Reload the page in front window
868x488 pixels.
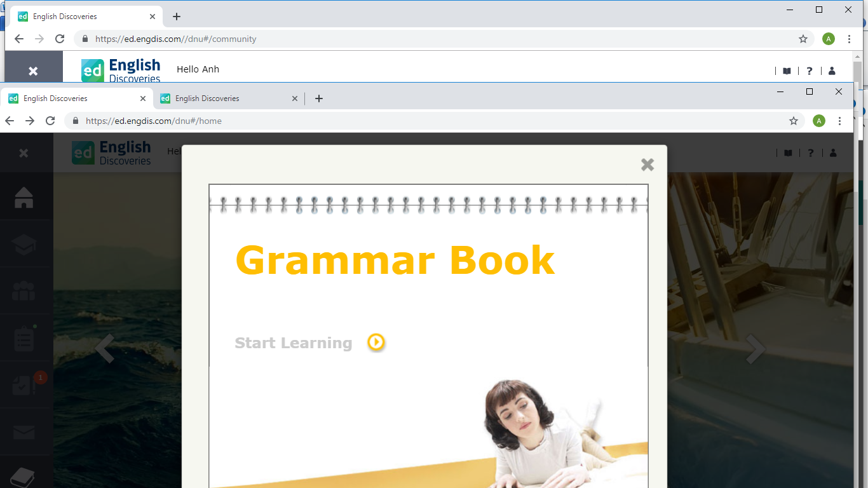tap(50, 121)
